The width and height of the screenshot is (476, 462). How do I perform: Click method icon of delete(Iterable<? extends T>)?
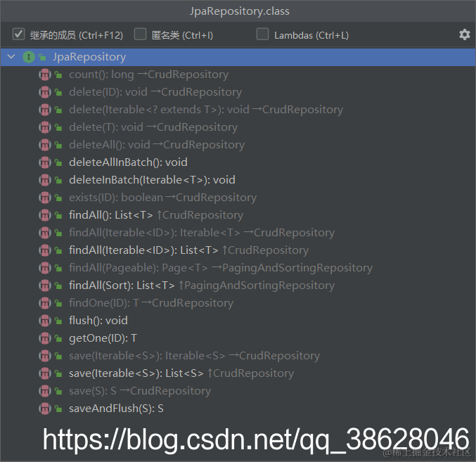(44, 110)
